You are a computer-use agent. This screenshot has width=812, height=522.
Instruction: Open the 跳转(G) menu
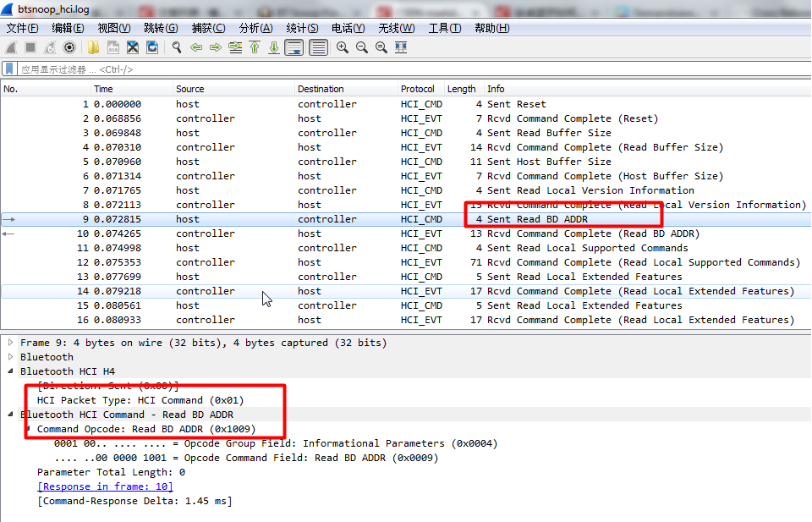coord(161,29)
